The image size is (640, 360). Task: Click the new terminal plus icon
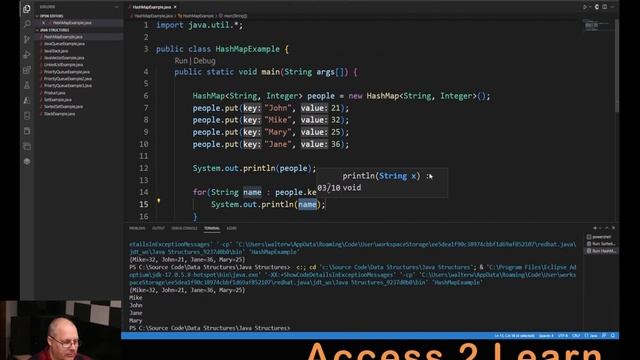[595, 228]
